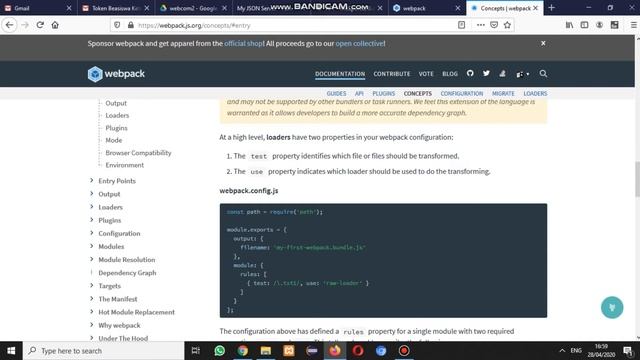640x360 pixels.
Task: Reload the page with refresh icon
Action: 40,25
